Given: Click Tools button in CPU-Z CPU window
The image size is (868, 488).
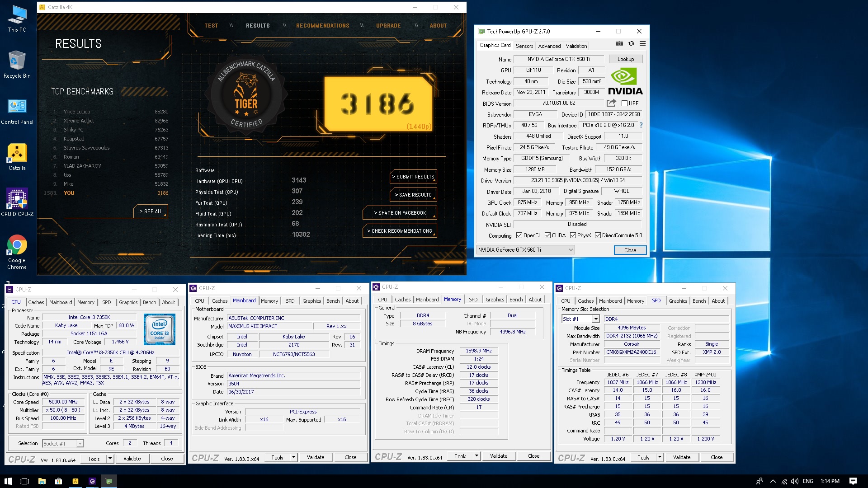Looking at the screenshot, I should pos(94,459).
